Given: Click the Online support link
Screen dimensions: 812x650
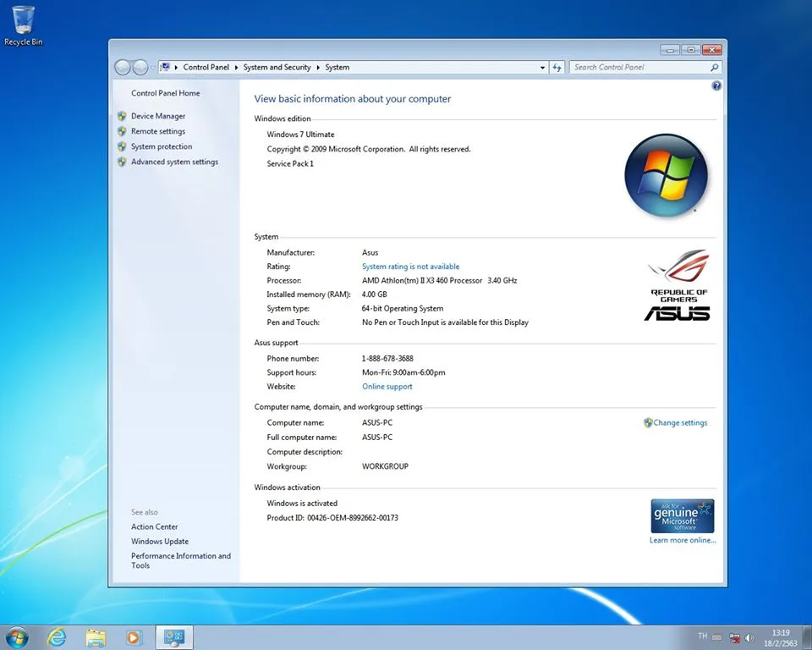Looking at the screenshot, I should click(387, 386).
